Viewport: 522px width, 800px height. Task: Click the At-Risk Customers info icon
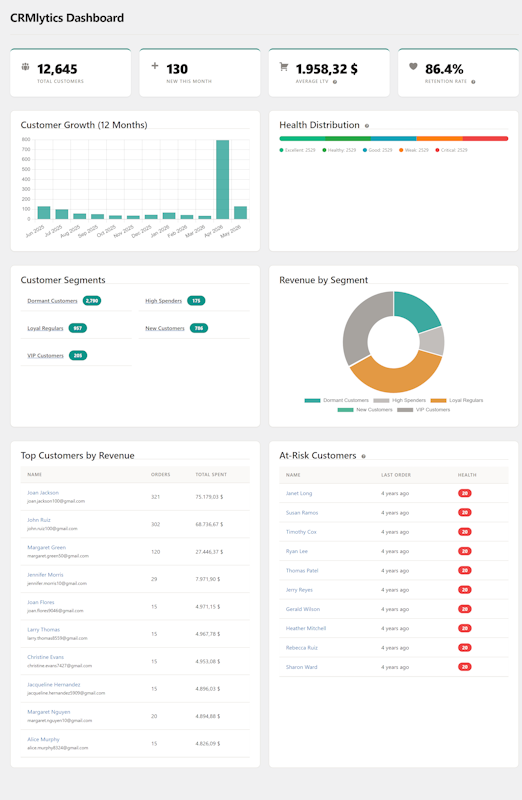click(x=363, y=456)
